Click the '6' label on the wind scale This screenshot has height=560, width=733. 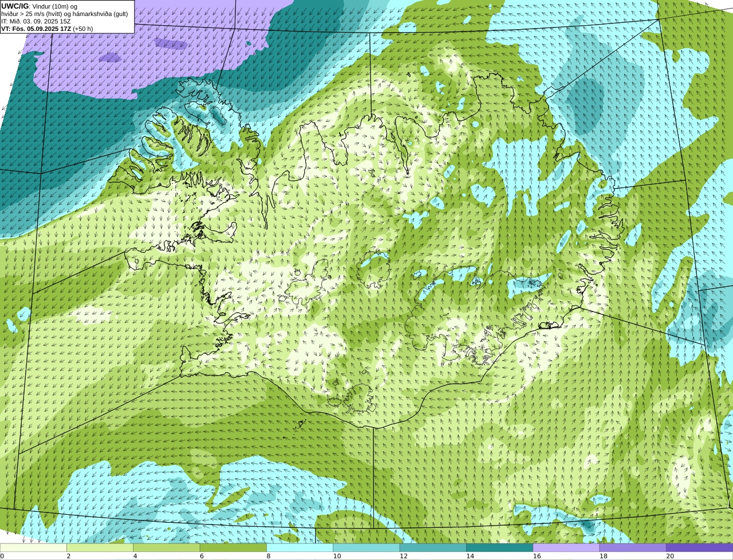click(202, 556)
